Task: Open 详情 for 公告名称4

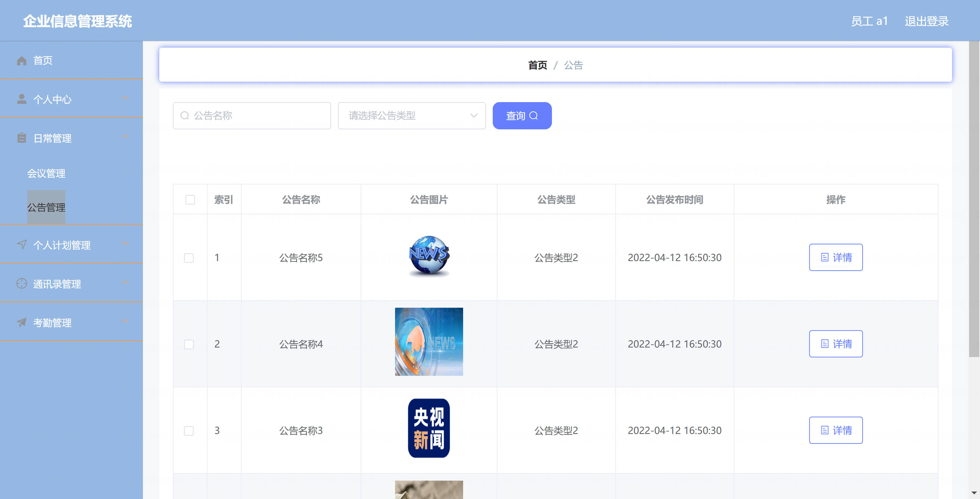Action: pos(836,344)
